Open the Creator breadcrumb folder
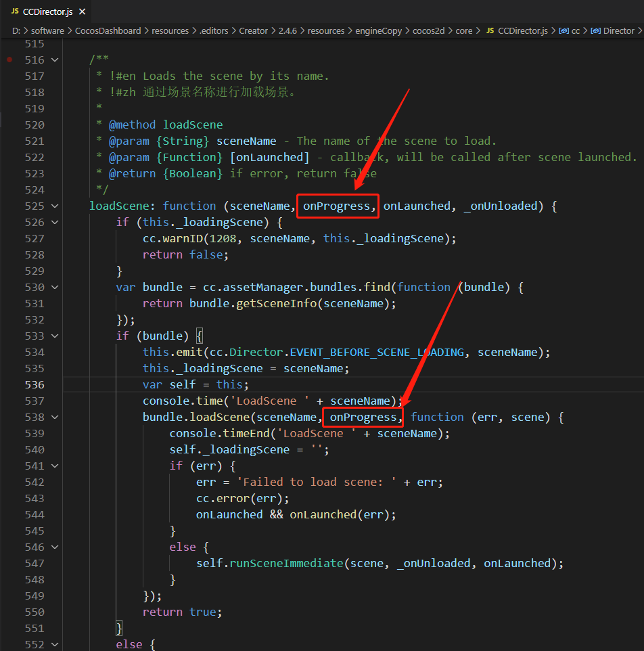Screen dimensions: 644x651 [253, 30]
